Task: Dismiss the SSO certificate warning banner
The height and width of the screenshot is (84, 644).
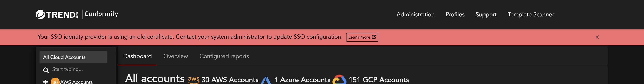Action: pos(597,37)
